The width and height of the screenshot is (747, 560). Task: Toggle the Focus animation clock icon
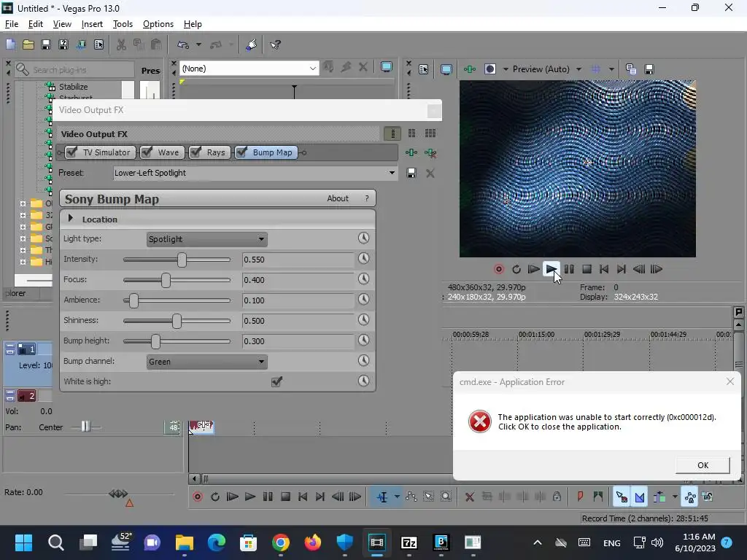click(x=363, y=279)
